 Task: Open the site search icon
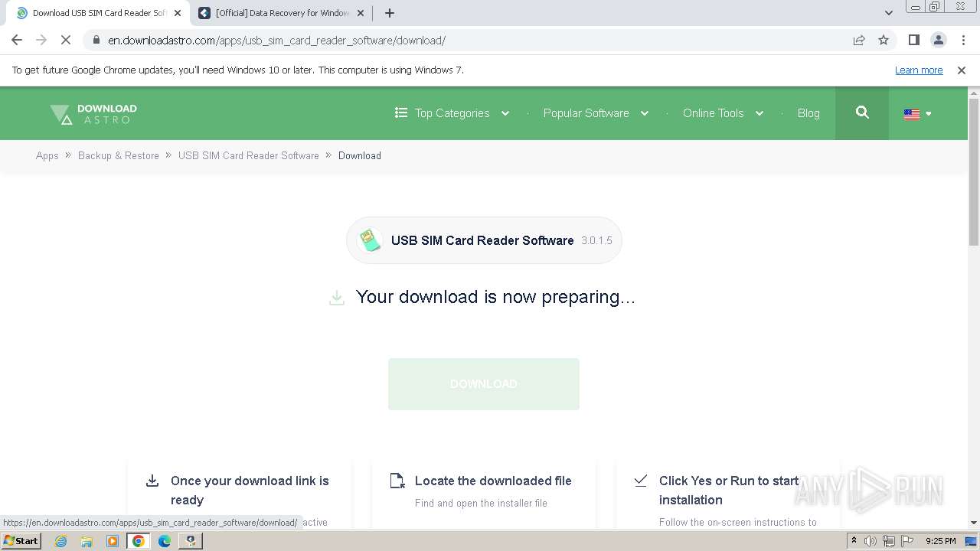(x=862, y=112)
